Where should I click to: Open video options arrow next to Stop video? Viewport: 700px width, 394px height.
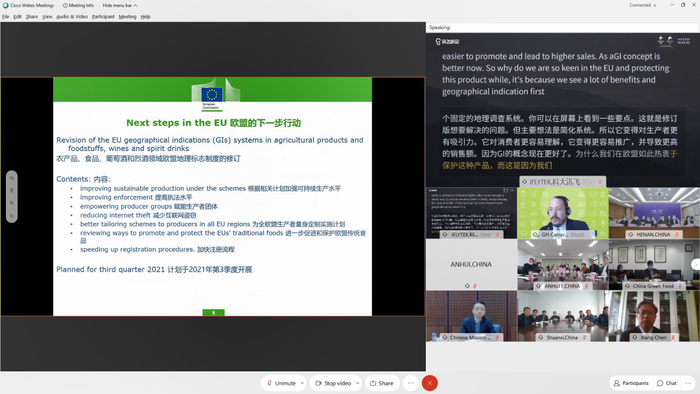point(357,383)
